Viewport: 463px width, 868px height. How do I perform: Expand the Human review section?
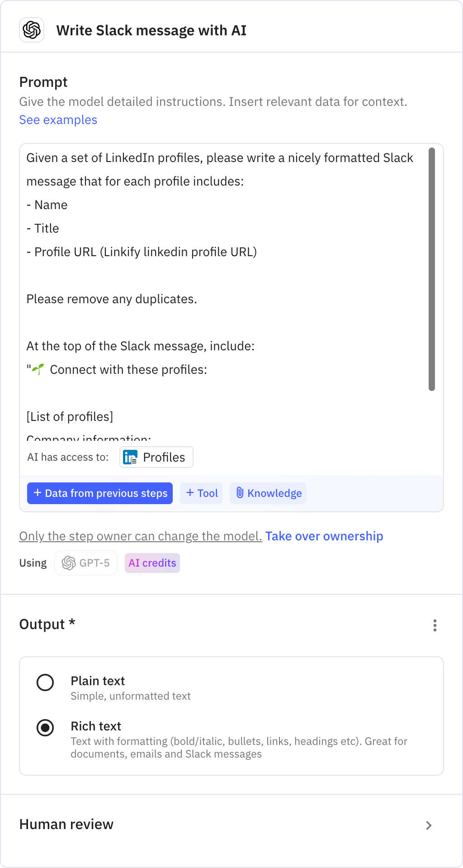click(428, 825)
